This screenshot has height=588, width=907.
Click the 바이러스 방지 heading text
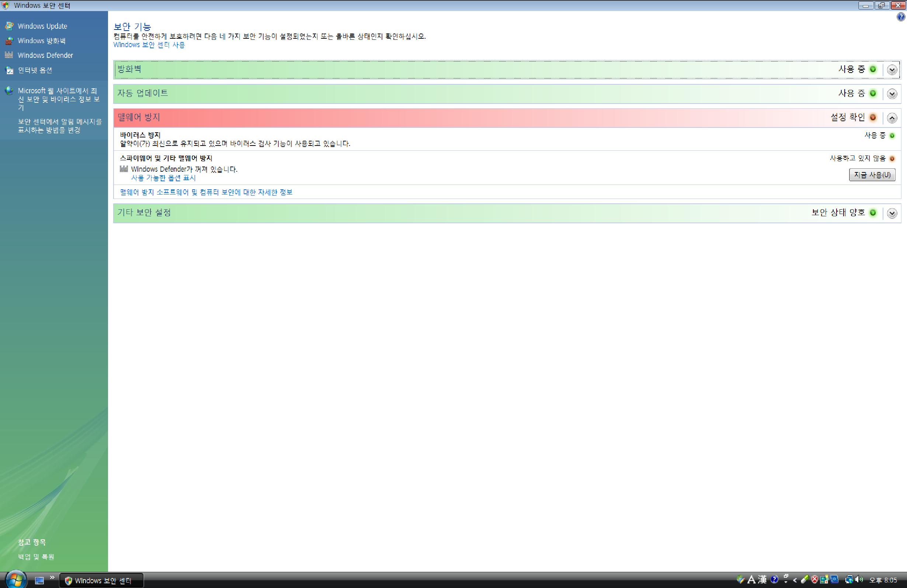coord(140,135)
